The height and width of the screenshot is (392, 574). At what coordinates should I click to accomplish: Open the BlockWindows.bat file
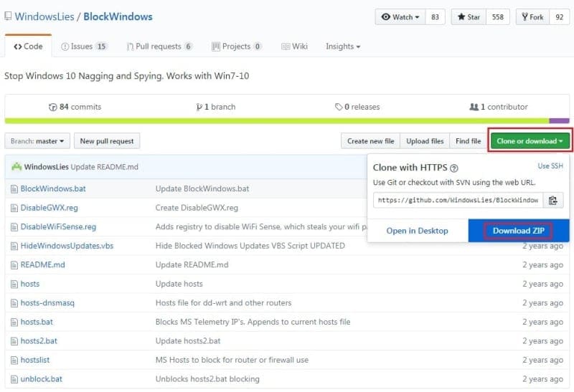tap(53, 188)
